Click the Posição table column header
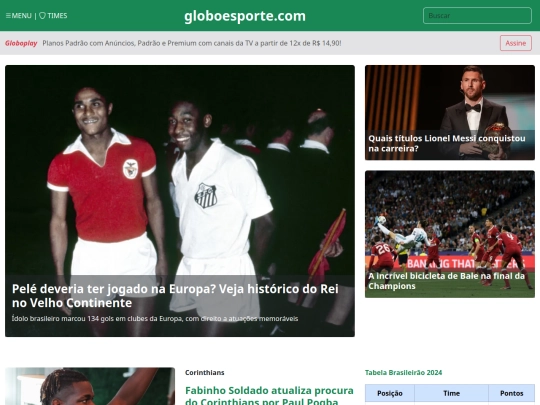Image resolution: width=540 pixels, height=405 pixels. [390, 393]
